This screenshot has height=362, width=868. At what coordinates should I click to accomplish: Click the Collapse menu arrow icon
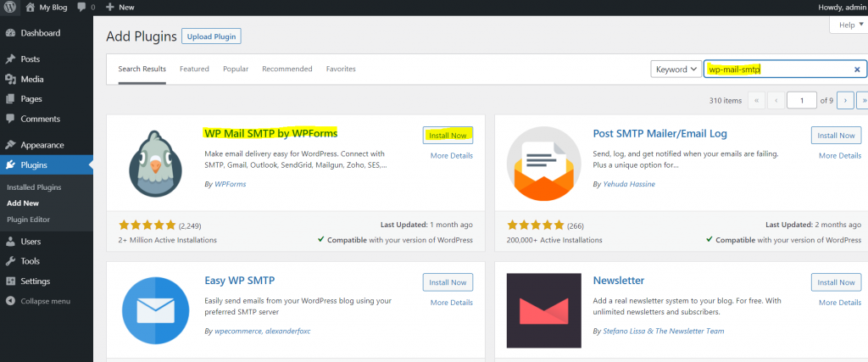pyautogui.click(x=10, y=301)
